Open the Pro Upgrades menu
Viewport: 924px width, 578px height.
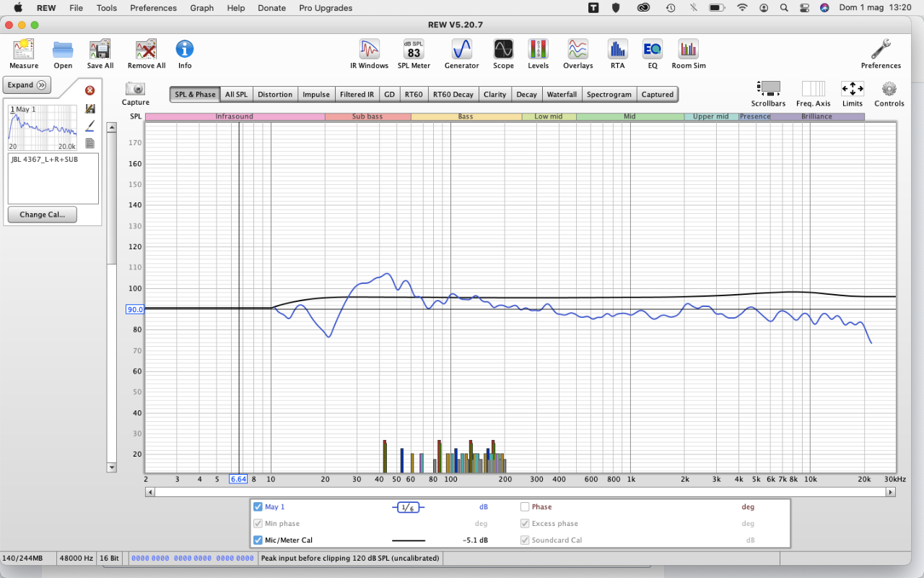tap(326, 8)
